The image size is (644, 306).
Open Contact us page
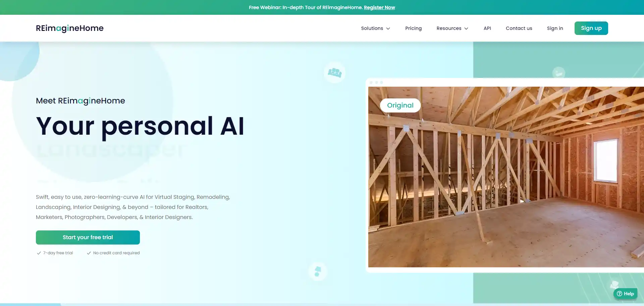(519, 28)
